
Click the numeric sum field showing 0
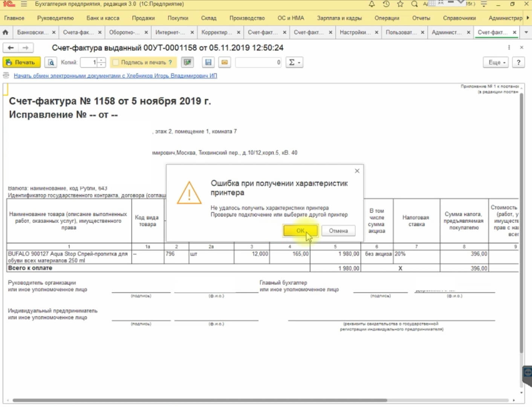point(258,62)
